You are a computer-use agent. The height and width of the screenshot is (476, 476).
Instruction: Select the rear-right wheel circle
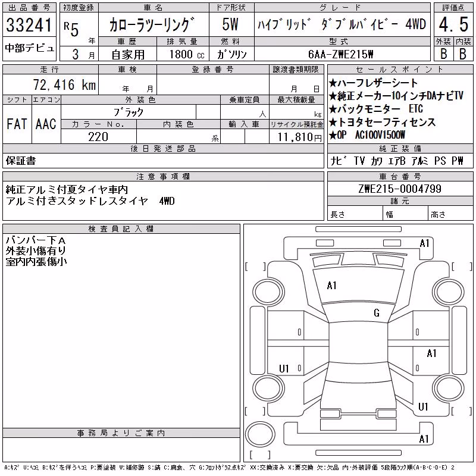coord(449,388)
